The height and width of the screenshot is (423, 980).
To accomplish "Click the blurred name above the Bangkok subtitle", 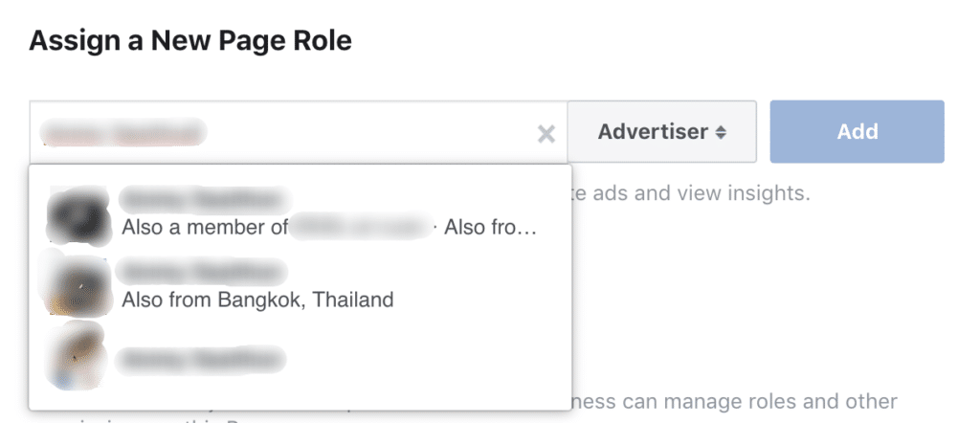I will click(x=201, y=273).
